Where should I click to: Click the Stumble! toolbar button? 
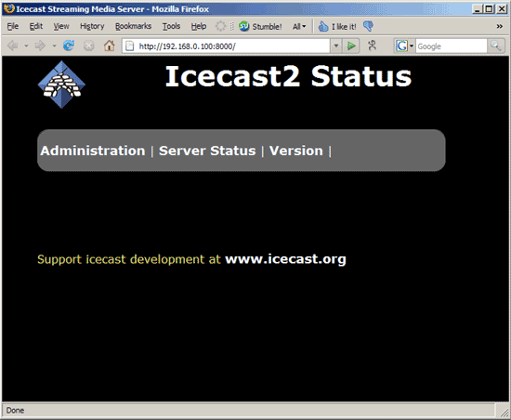(x=260, y=26)
